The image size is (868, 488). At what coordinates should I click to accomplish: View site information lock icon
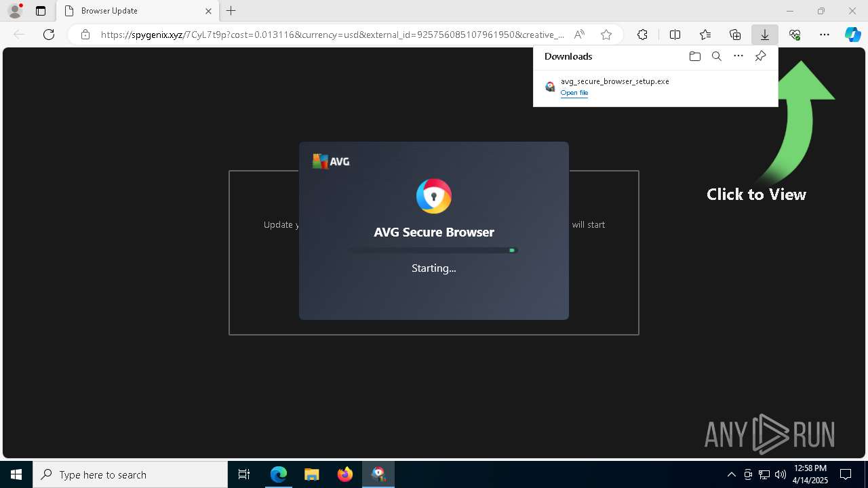[x=85, y=35]
